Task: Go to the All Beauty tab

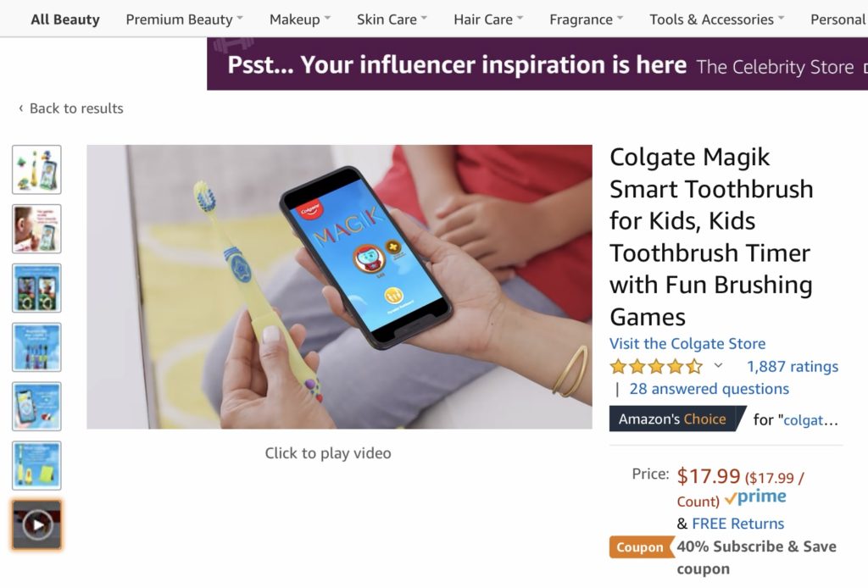Action: pos(65,19)
